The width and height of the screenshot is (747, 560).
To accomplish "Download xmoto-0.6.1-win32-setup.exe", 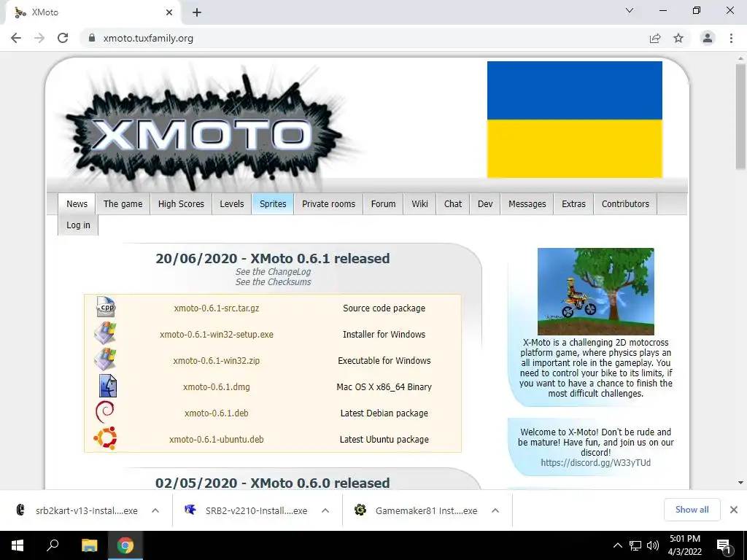I will coord(216,334).
